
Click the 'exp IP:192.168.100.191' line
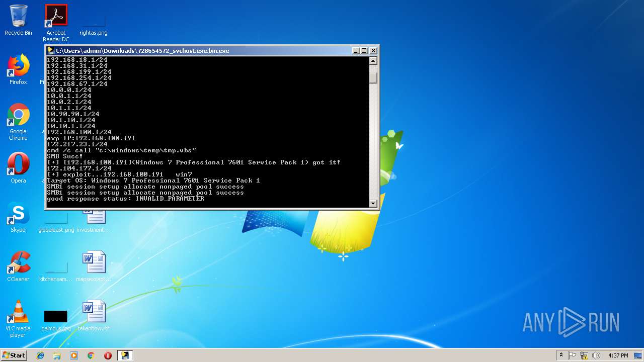[91, 138]
